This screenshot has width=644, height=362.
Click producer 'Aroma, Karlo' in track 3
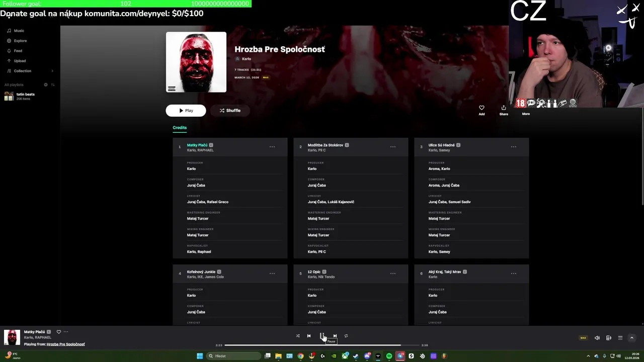tap(439, 168)
